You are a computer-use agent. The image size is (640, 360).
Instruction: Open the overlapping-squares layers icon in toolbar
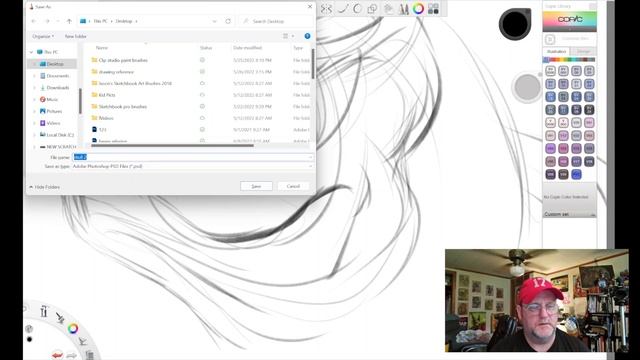tap(372, 9)
